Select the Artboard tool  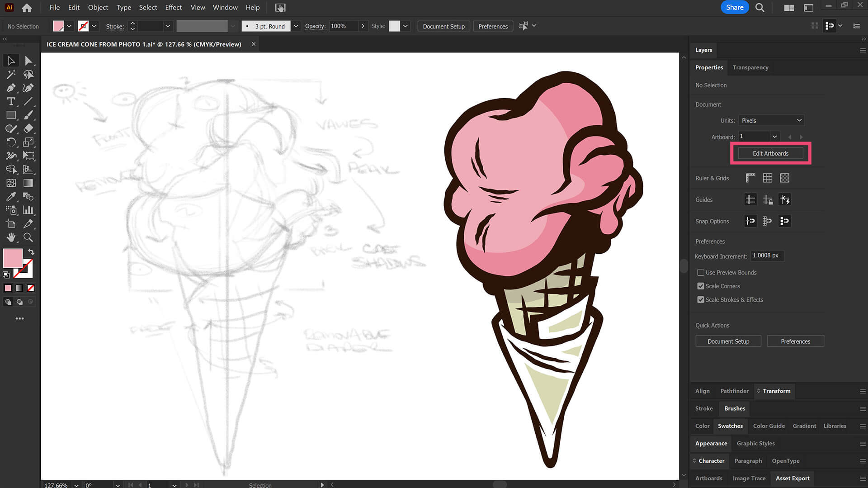click(x=11, y=223)
